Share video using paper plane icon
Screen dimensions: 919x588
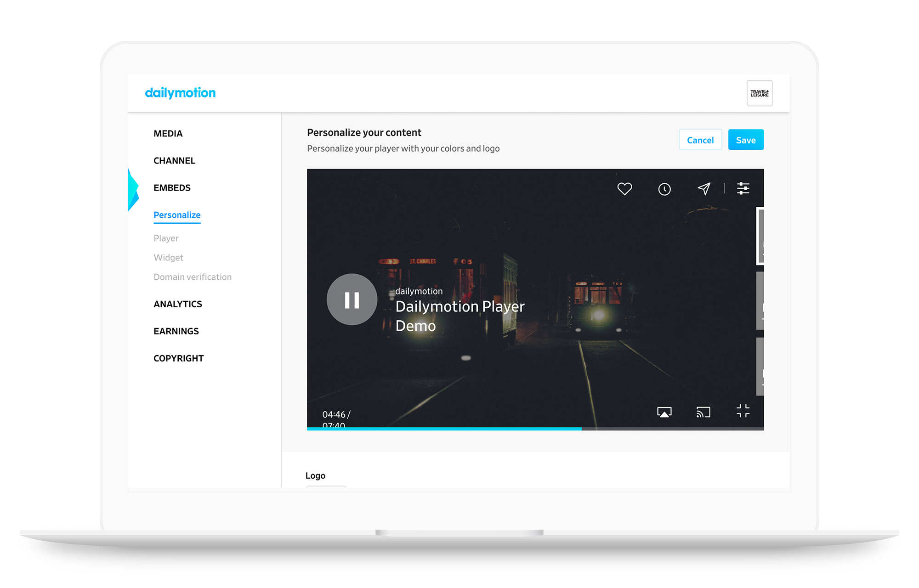704,189
